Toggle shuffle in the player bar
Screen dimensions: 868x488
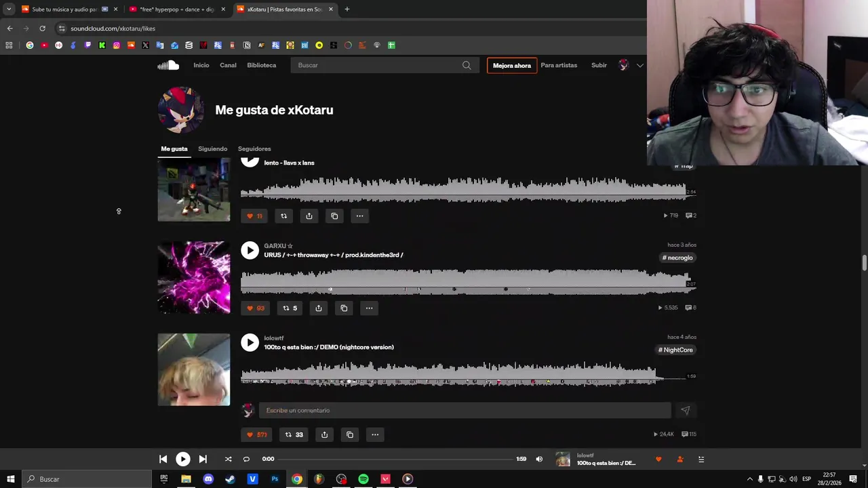pos(229,459)
